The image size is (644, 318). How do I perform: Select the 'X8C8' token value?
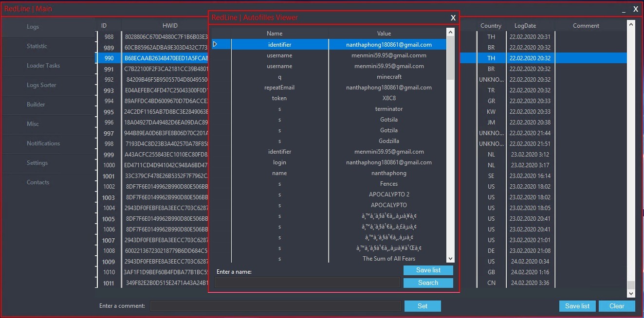point(388,98)
